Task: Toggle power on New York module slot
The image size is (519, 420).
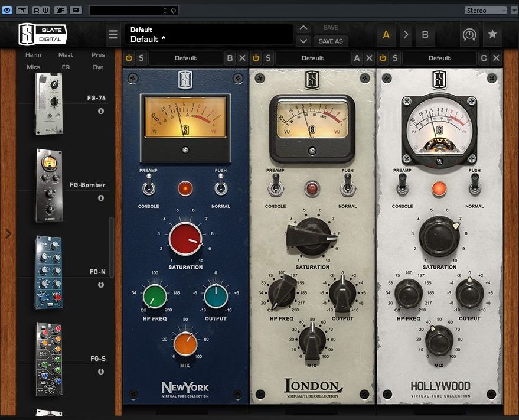Action: coord(129,58)
